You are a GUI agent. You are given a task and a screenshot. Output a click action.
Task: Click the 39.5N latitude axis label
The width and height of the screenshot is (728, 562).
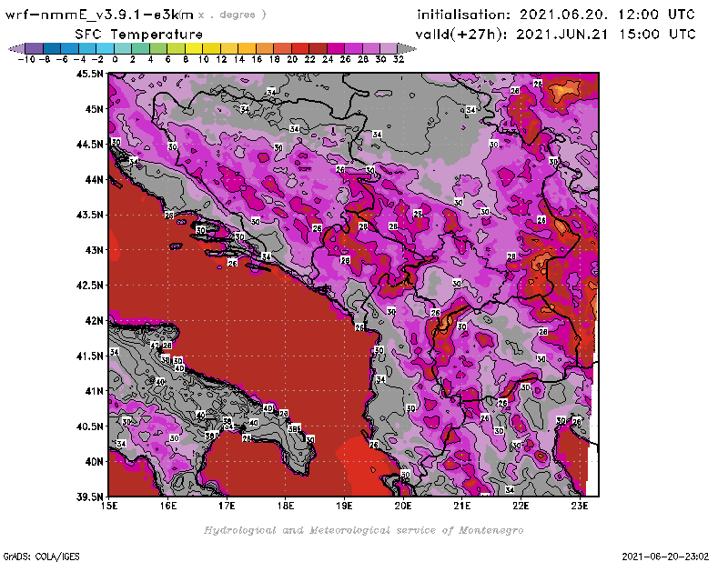pos(89,497)
